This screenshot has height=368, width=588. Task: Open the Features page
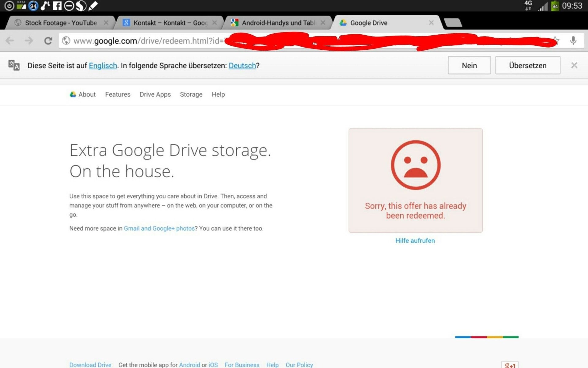click(118, 94)
